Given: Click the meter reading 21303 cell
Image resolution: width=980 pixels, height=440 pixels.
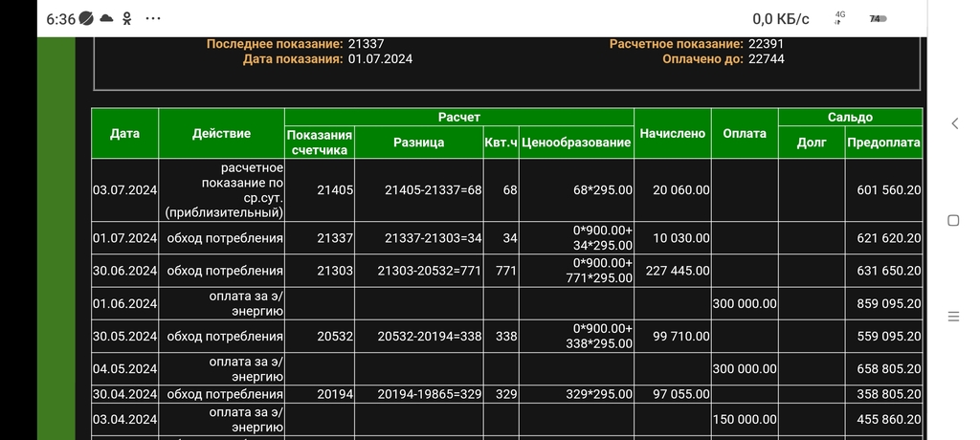Looking at the screenshot, I should pyautogui.click(x=320, y=271).
